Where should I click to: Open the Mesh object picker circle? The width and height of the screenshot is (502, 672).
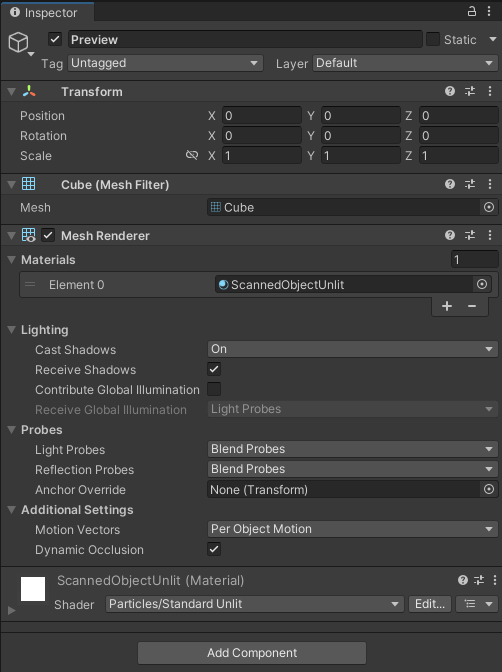[489, 207]
